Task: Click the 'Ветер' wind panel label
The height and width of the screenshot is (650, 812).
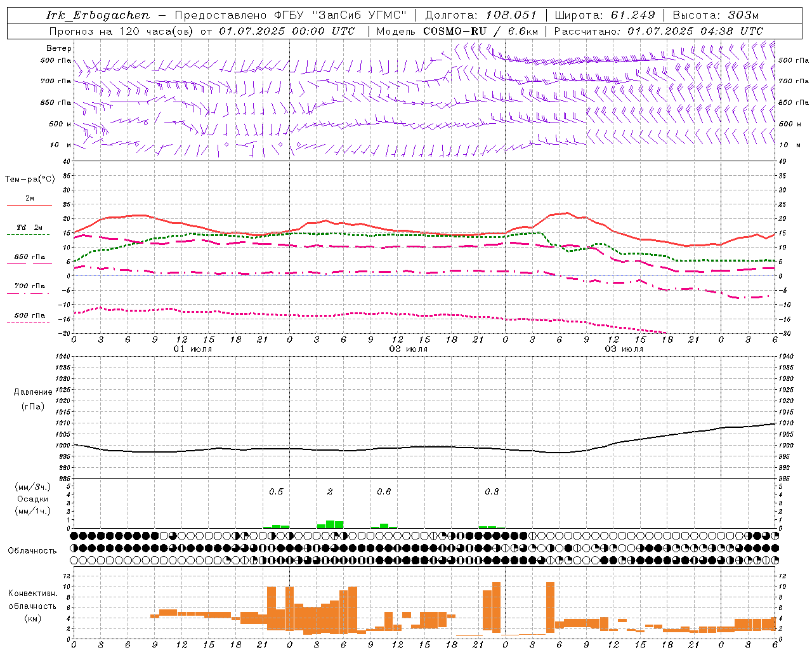Action: coord(59,48)
